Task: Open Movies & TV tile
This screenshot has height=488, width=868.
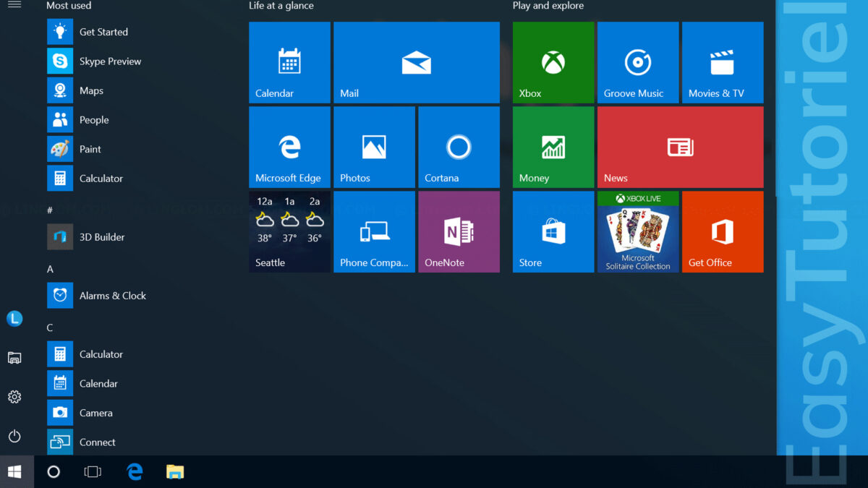Action: coord(723,62)
